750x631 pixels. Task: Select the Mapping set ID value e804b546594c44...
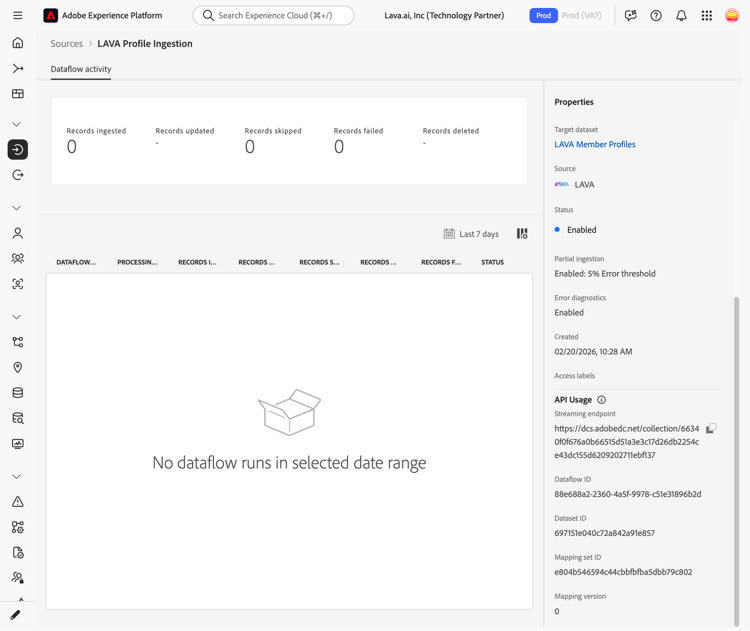click(x=623, y=572)
